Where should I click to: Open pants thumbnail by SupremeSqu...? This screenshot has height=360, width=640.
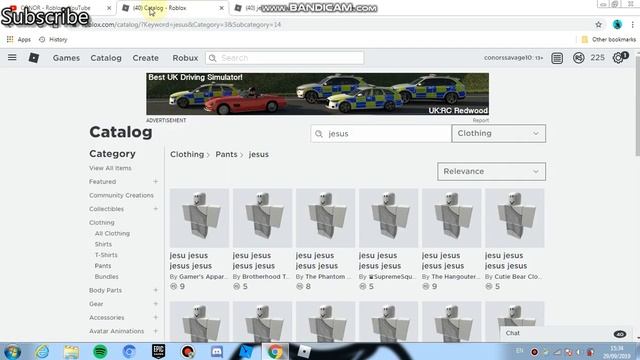tap(388, 218)
